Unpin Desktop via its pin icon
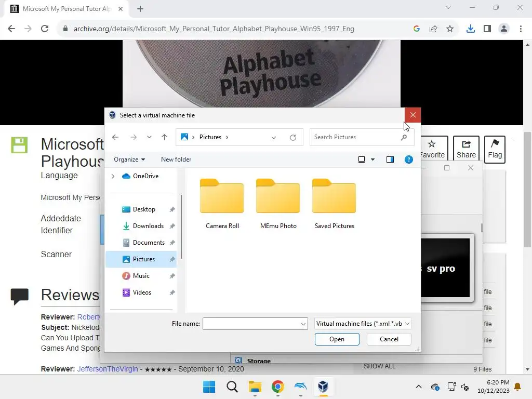This screenshot has height=399, width=532. [x=172, y=209]
